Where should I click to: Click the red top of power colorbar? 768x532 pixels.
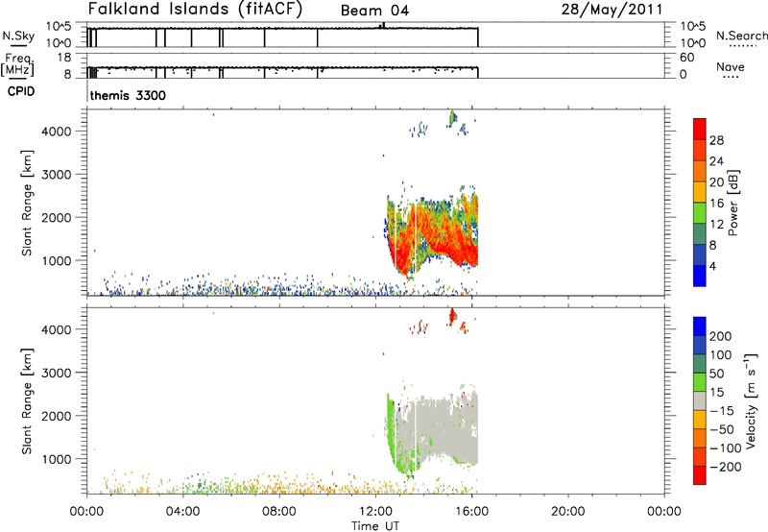(x=700, y=129)
